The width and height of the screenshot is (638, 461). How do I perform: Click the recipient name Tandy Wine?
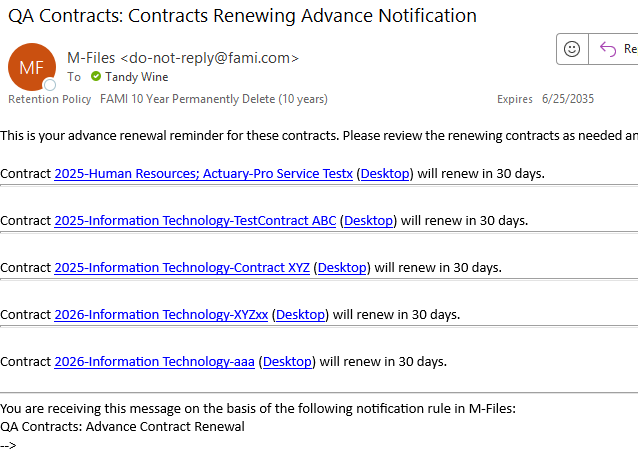[x=137, y=77]
